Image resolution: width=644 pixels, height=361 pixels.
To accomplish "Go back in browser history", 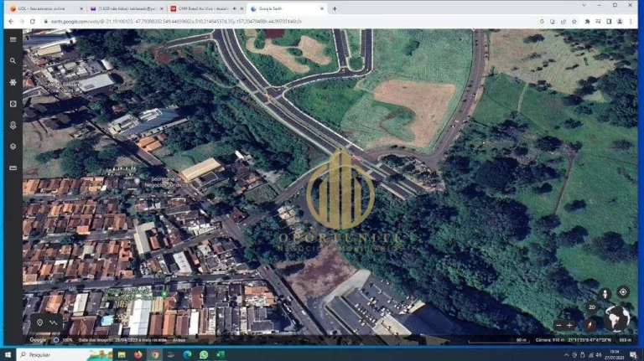I will (x=11, y=21).
